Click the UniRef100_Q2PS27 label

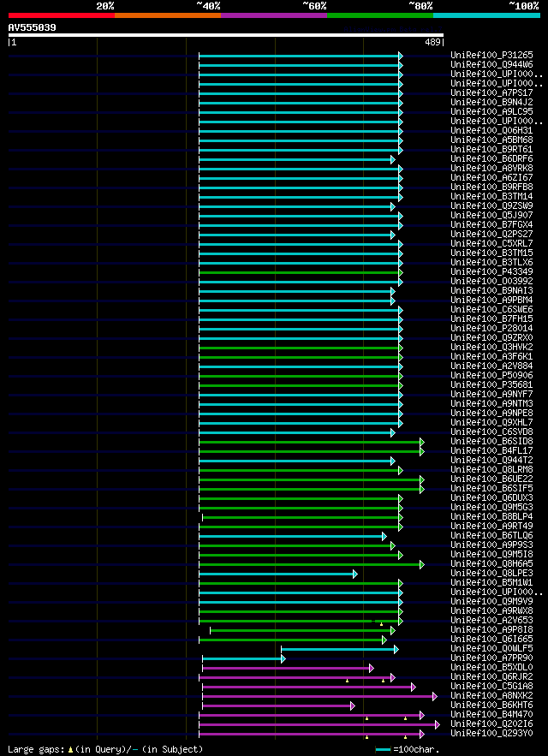pos(491,234)
